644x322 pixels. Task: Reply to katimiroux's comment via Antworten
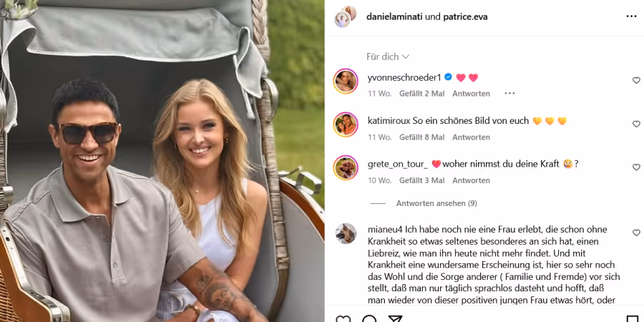click(471, 137)
